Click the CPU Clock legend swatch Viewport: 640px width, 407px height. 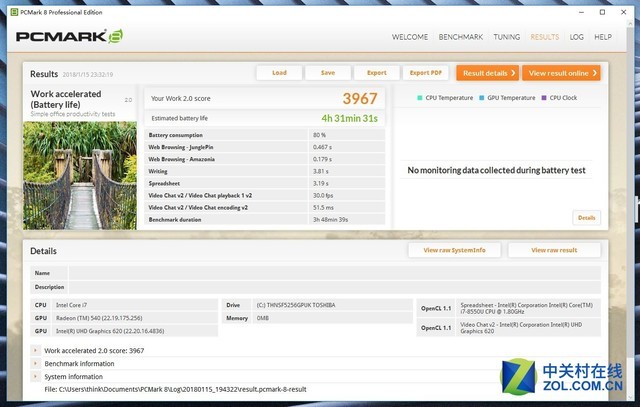[544, 98]
